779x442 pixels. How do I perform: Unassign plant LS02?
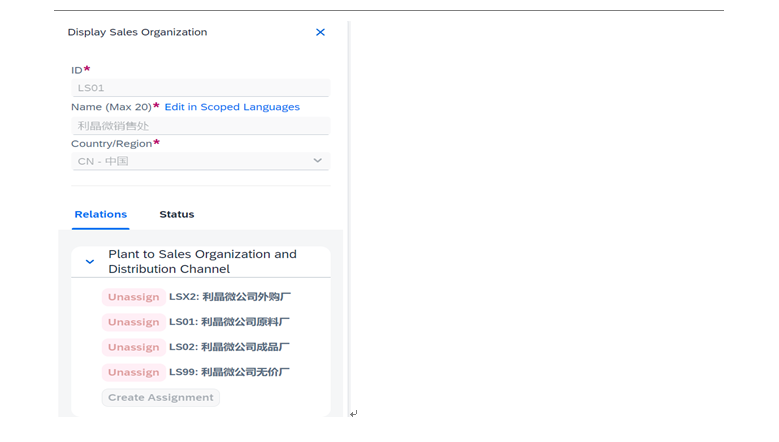[134, 347]
